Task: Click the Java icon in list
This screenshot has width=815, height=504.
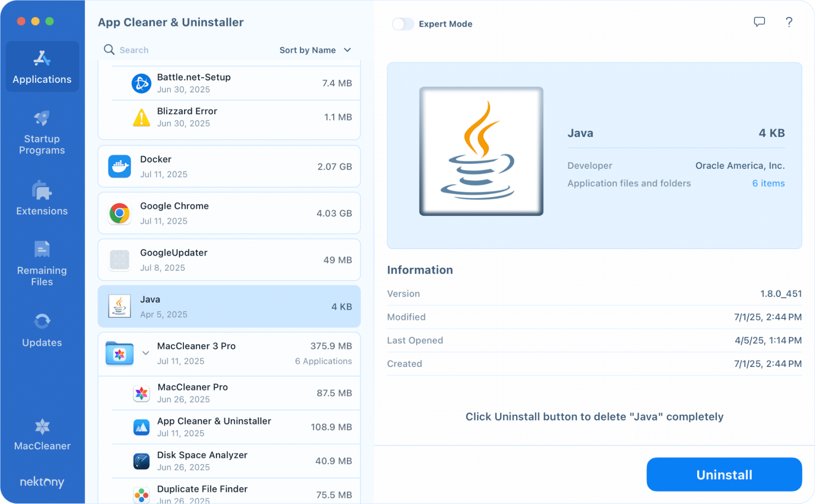Action: click(x=119, y=306)
